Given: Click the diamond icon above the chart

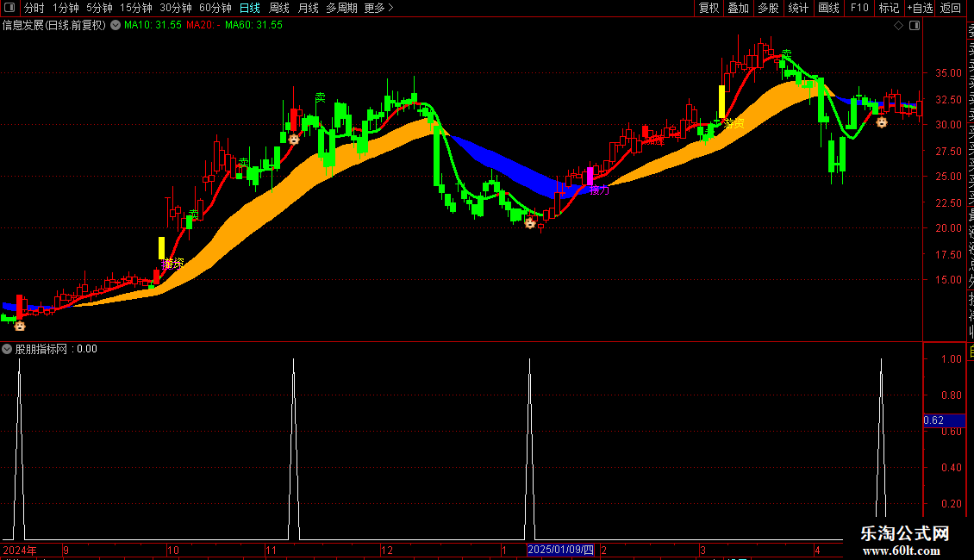Looking at the screenshot, I should 898,26.
